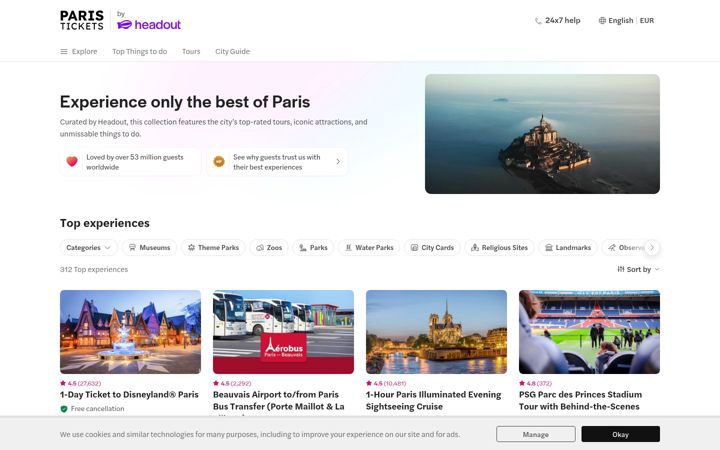Open the hamburger Explore menu icon

point(64,51)
